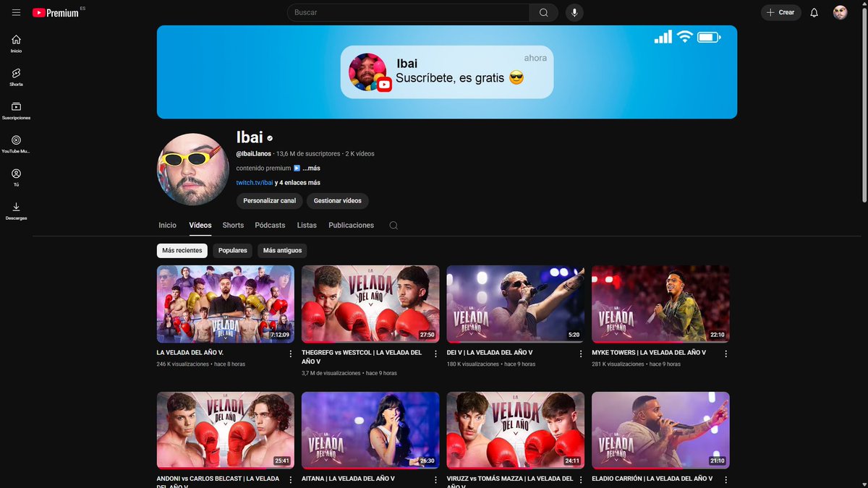Open 'y 4 enlaces más' links
Image resolution: width=868 pixels, height=488 pixels.
point(297,183)
